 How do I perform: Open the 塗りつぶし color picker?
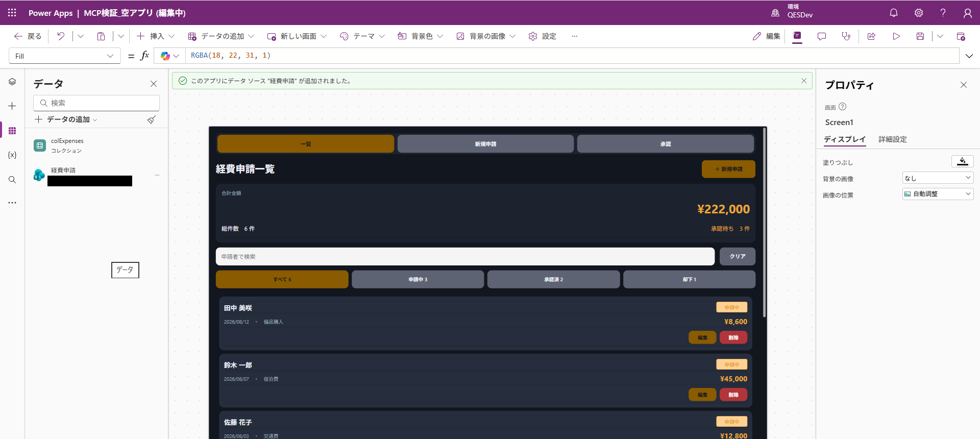(x=963, y=161)
